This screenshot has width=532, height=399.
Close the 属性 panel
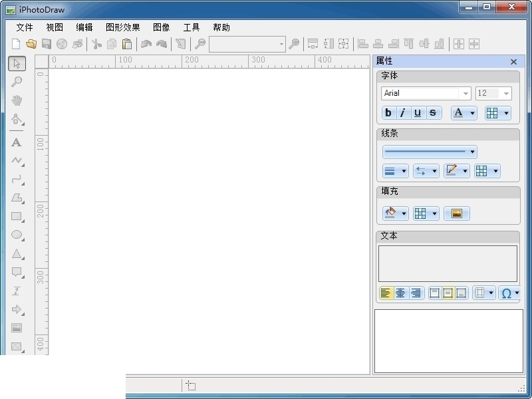(x=513, y=62)
